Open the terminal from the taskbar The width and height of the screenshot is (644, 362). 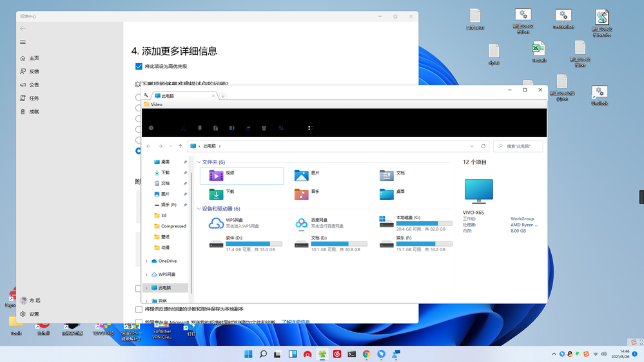[351, 354]
